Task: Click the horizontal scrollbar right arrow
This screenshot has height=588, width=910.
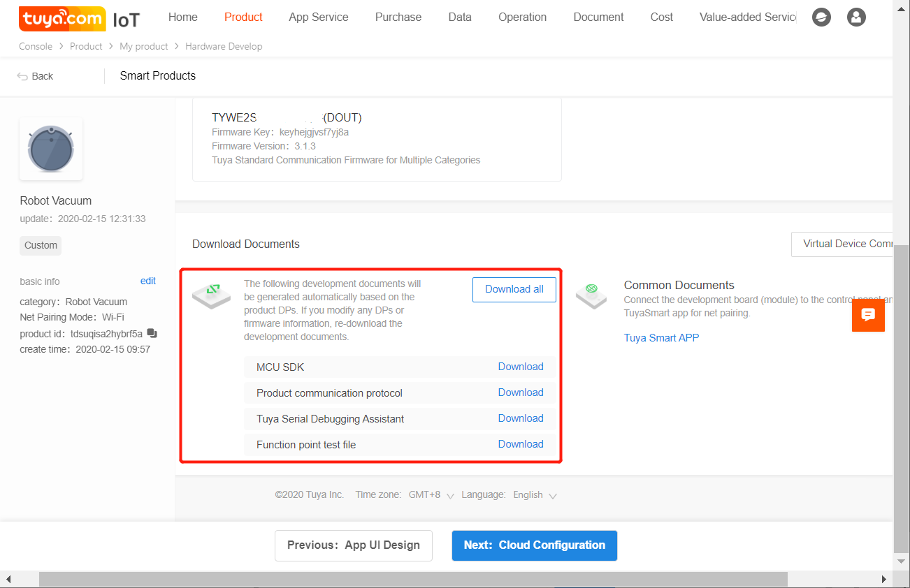Action: [883, 580]
